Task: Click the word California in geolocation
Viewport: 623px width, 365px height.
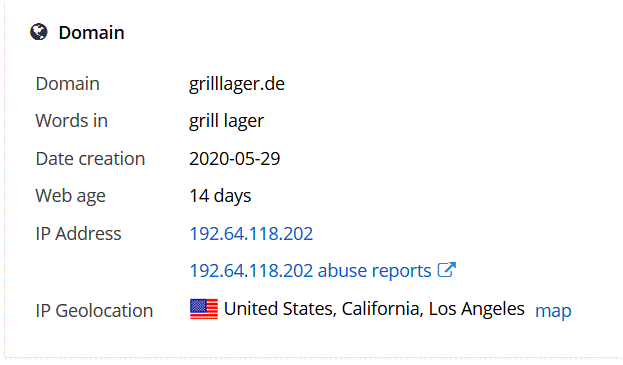Action: tap(382, 309)
